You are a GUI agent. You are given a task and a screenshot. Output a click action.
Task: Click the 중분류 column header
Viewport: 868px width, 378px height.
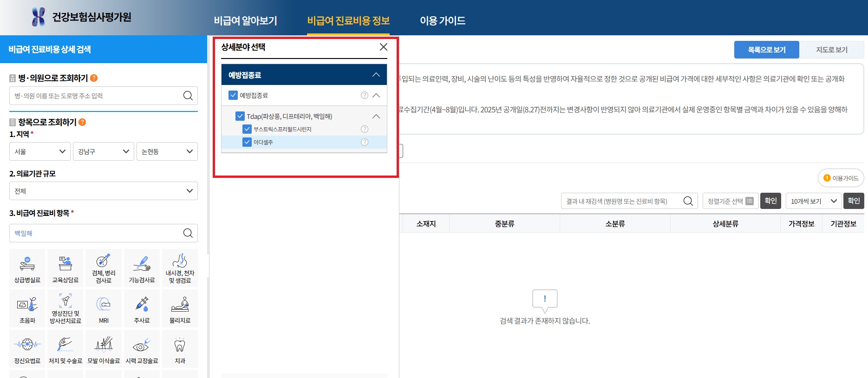[504, 224]
